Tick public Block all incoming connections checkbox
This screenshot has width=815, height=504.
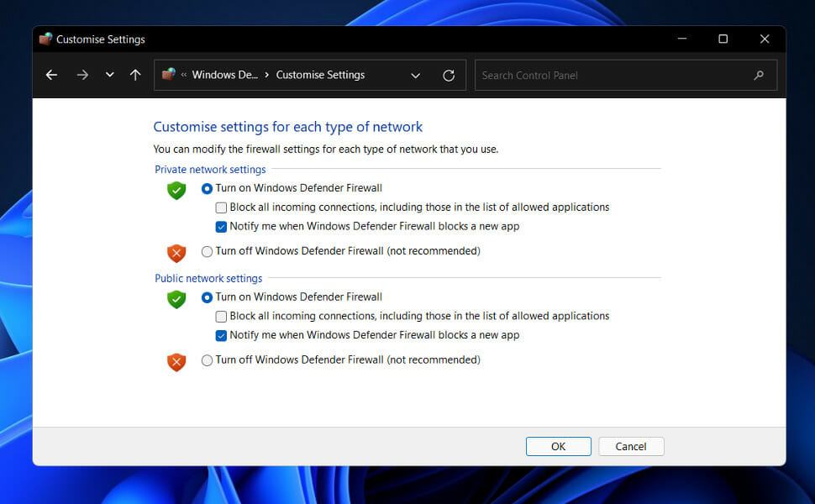pos(221,317)
